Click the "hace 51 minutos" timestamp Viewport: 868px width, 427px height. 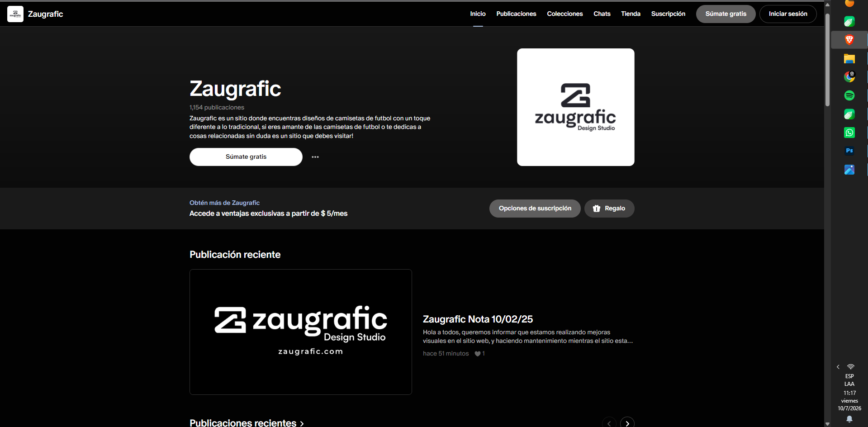[446, 354]
